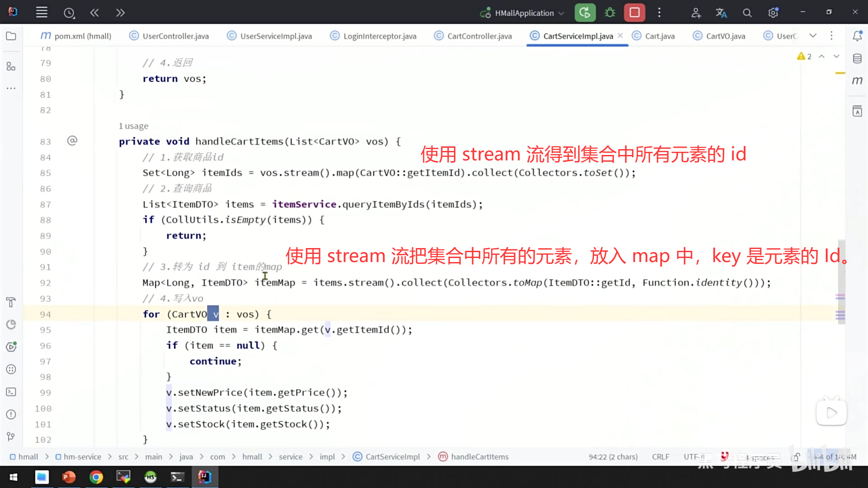Rerun HMallApplication with green button
This screenshot has width=868, height=488.
585,13
